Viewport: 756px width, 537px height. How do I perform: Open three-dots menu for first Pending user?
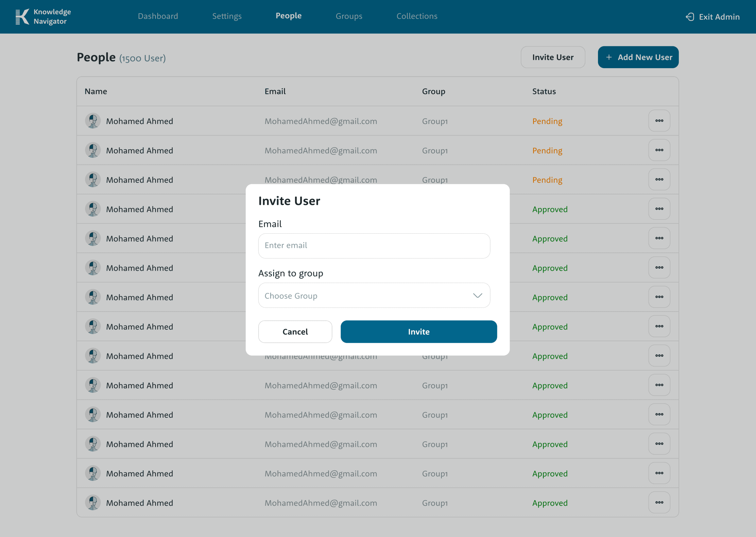tap(659, 121)
